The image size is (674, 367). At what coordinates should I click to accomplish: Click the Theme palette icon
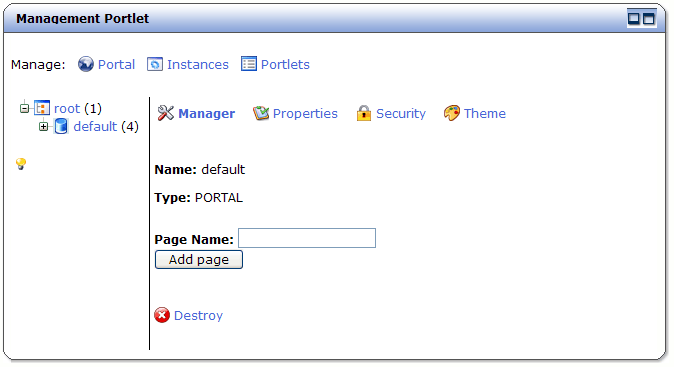[x=452, y=113]
